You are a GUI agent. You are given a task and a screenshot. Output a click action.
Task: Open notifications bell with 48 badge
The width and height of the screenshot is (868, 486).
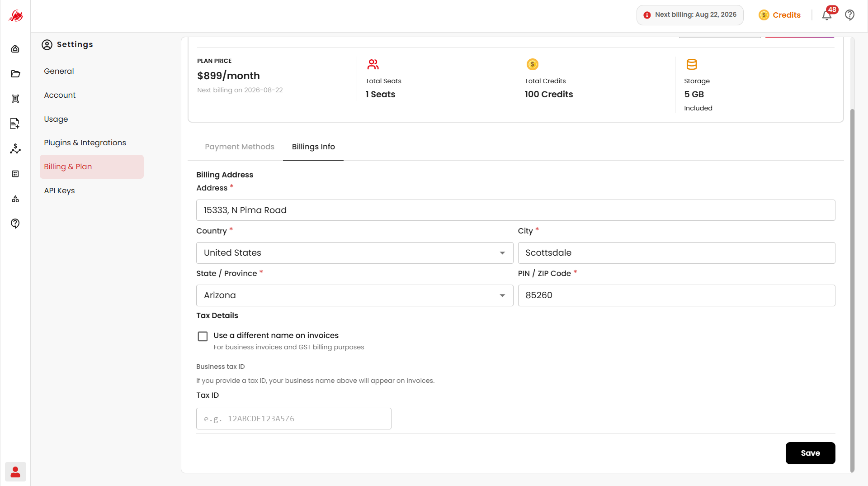coord(827,15)
